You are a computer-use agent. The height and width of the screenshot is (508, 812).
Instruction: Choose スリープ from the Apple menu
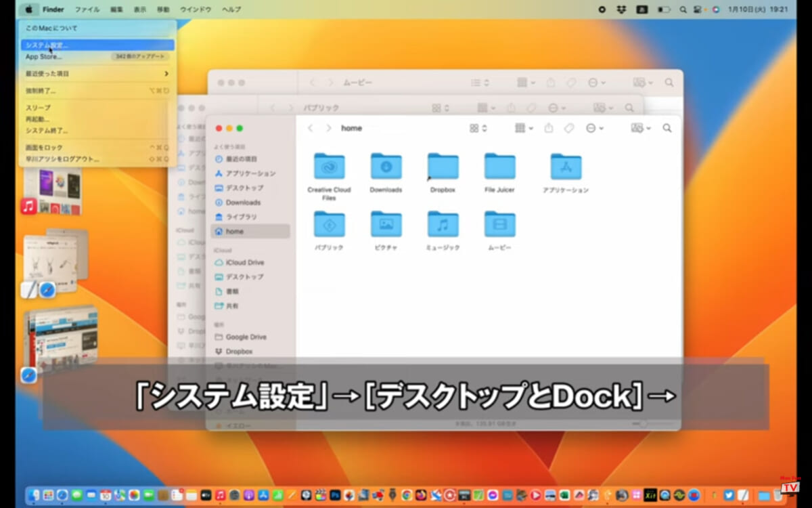(97, 108)
